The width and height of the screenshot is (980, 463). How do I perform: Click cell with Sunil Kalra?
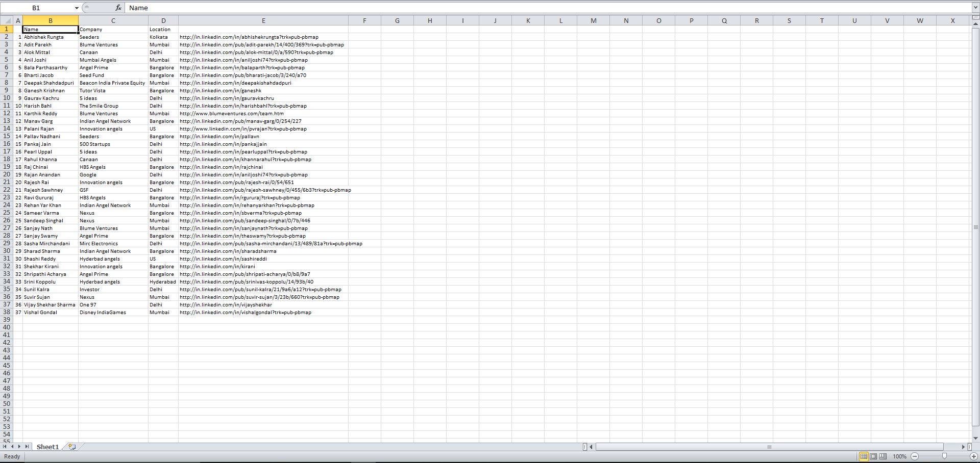point(51,289)
